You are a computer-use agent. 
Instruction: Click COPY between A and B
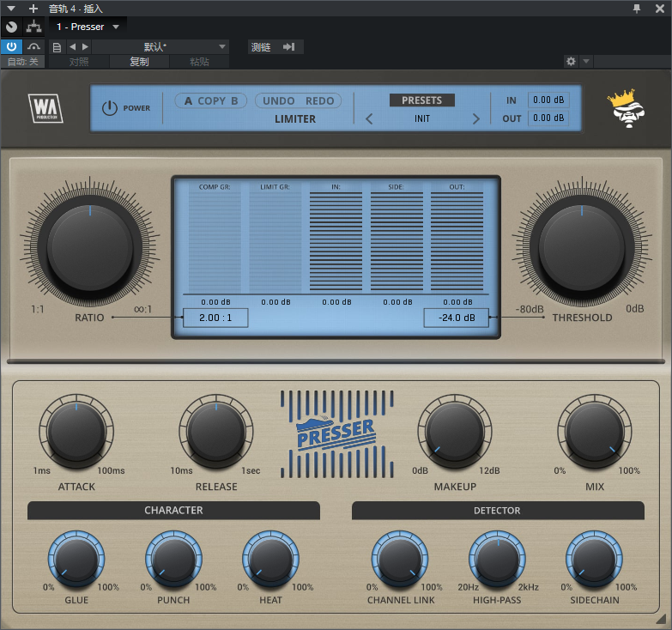click(x=212, y=100)
